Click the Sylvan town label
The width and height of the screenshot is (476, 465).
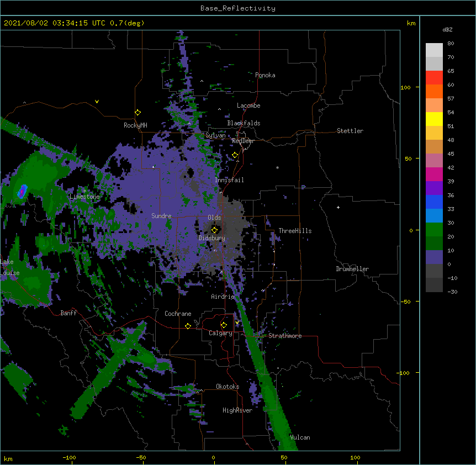[x=215, y=135]
